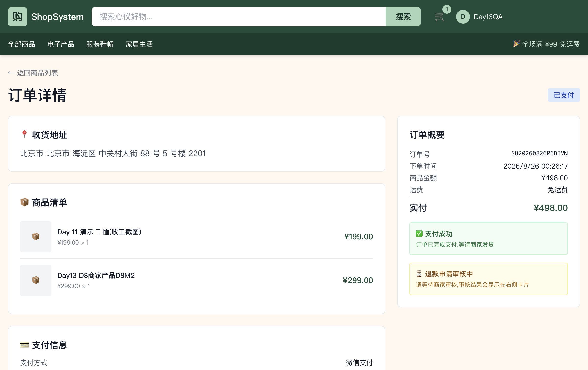The width and height of the screenshot is (588, 370).
Task: Click the 搜索 button
Action: [x=403, y=17]
